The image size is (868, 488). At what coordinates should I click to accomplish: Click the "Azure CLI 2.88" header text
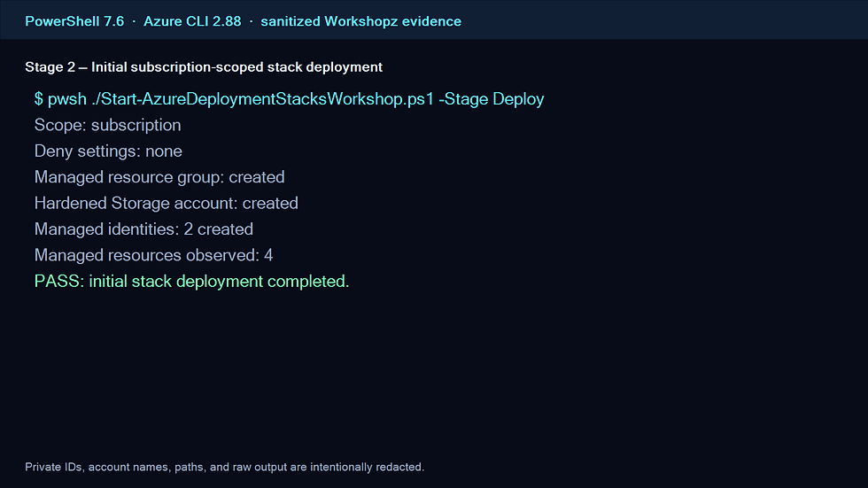coord(192,21)
